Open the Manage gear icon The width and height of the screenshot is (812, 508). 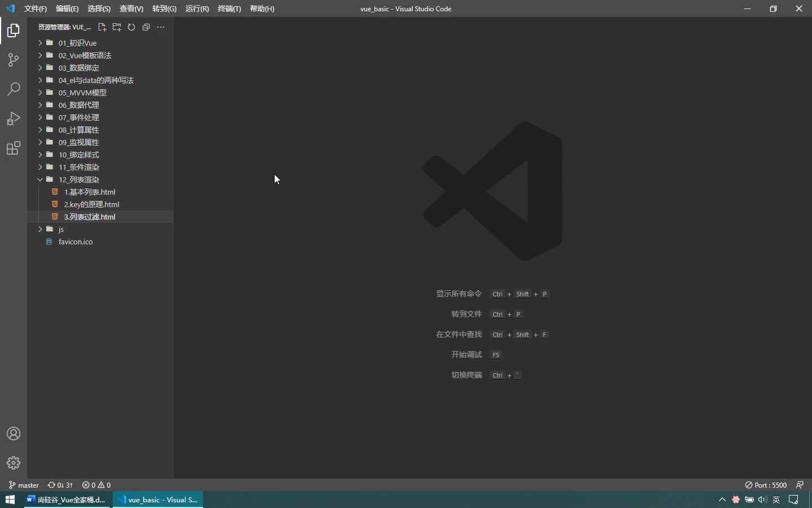14,463
